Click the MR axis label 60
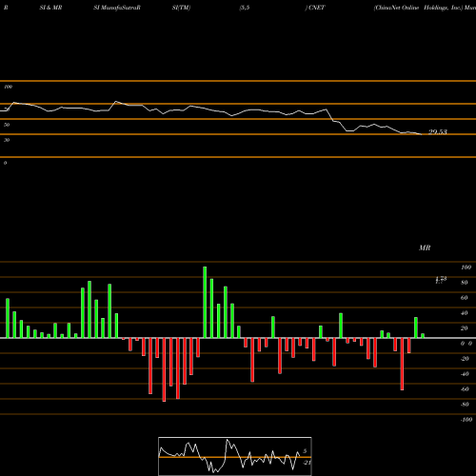This screenshot has width=476, height=476. point(465,298)
